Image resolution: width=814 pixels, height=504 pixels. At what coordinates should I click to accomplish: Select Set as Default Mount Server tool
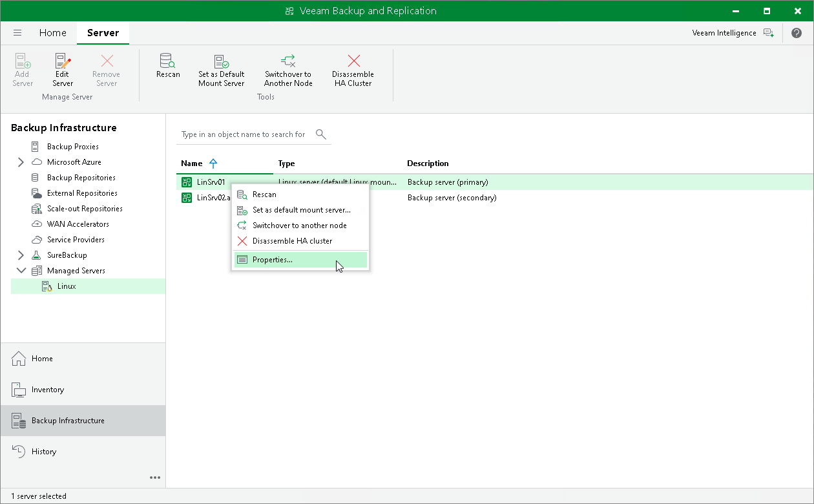(222, 68)
